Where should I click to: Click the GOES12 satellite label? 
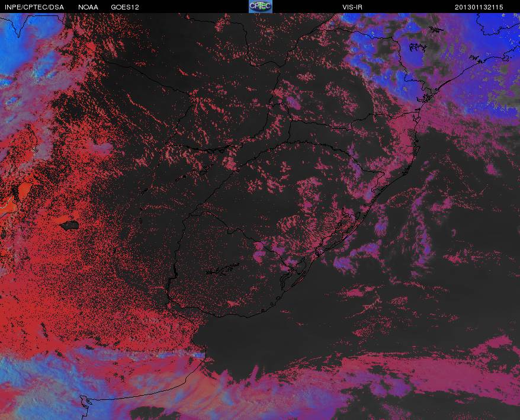pyautogui.click(x=125, y=7)
